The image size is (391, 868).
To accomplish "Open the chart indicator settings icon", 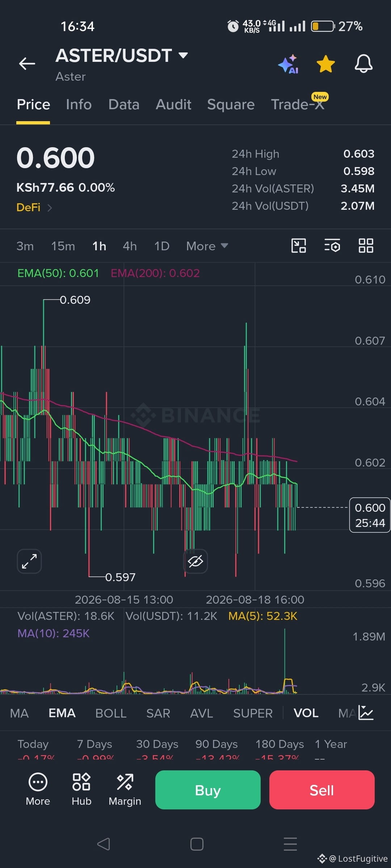I will point(332,246).
